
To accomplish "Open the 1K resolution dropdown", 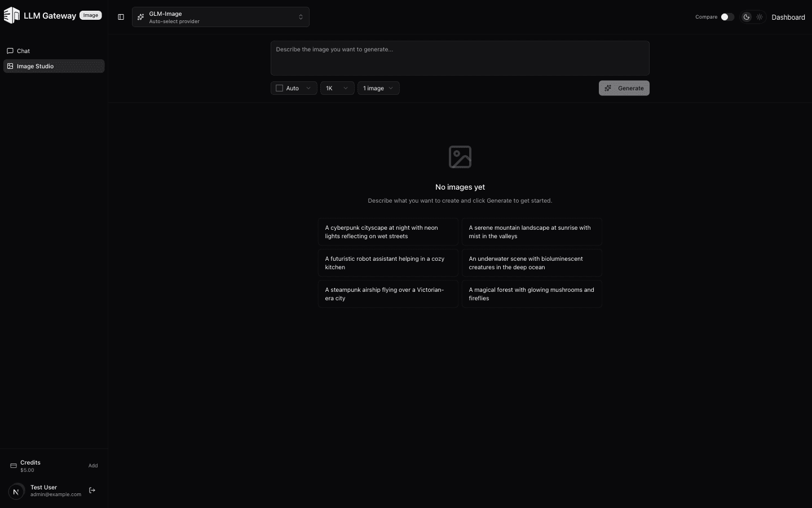I will [x=337, y=88].
